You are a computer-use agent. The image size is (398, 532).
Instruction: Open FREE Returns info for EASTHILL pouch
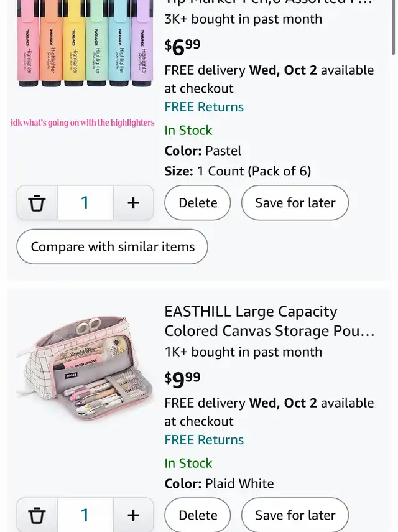click(204, 440)
